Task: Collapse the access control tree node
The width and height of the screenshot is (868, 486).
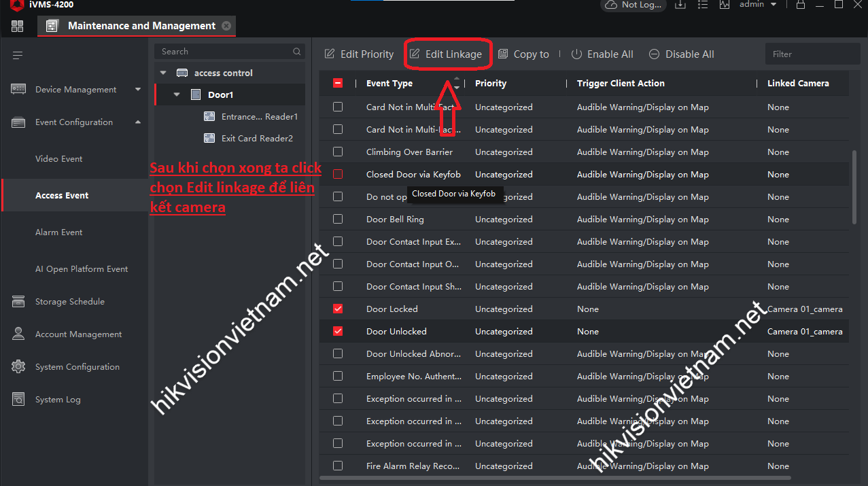Action: click(163, 73)
